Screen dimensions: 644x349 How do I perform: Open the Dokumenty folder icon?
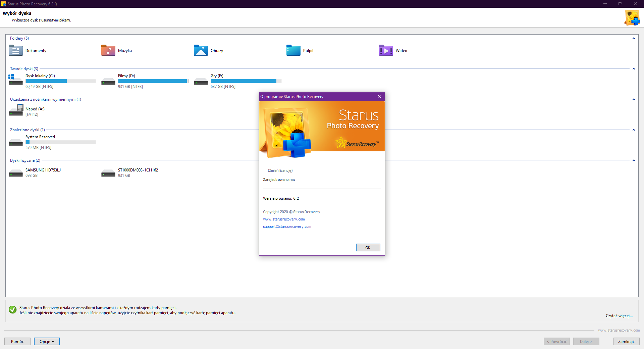[16, 50]
